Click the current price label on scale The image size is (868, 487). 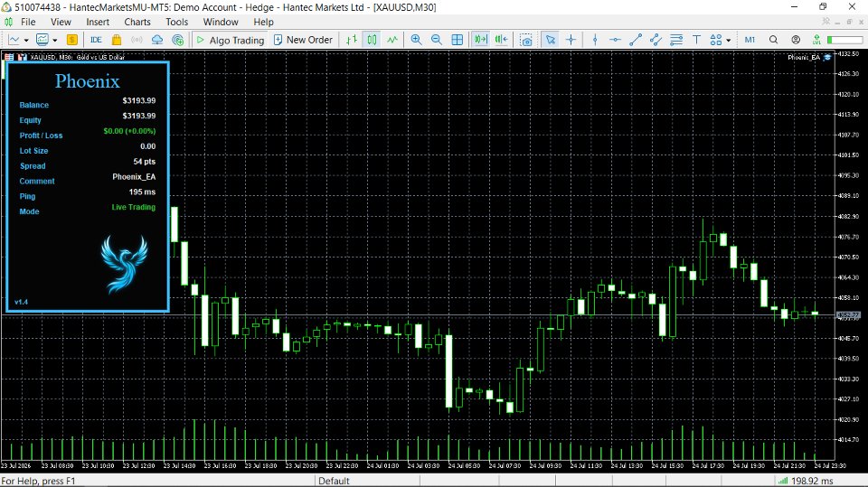[848, 315]
